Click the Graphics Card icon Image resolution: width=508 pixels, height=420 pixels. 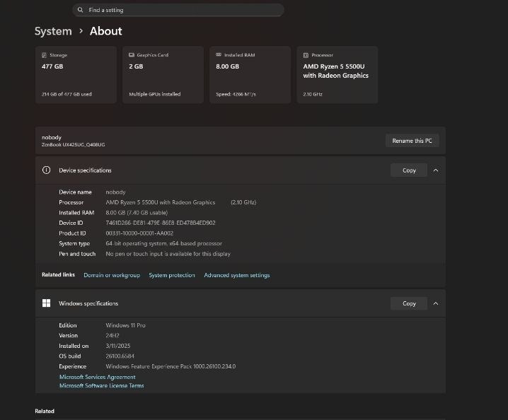[x=132, y=55]
